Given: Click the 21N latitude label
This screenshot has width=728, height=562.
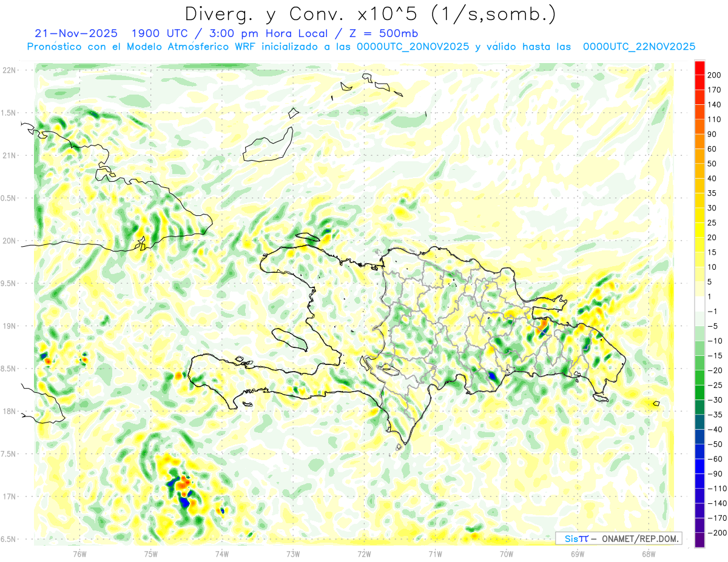Looking at the screenshot, I should pos(9,155).
